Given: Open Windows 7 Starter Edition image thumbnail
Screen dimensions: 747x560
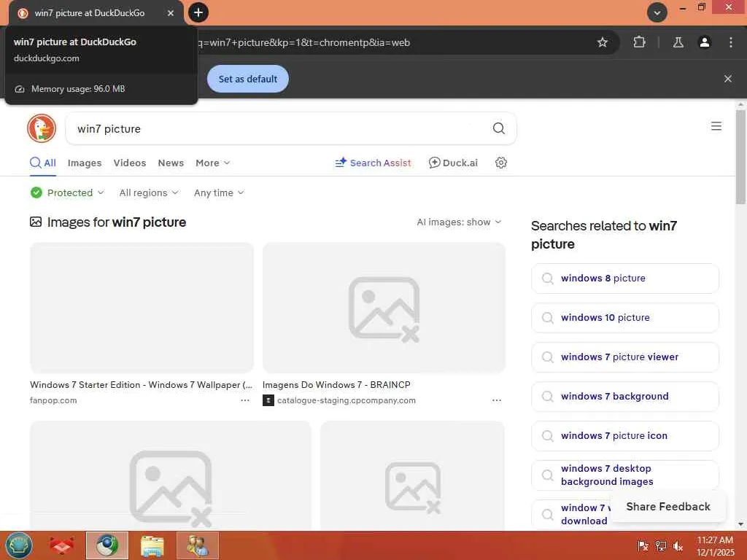Looking at the screenshot, I should pyautogui.click(x=142, y=308).
